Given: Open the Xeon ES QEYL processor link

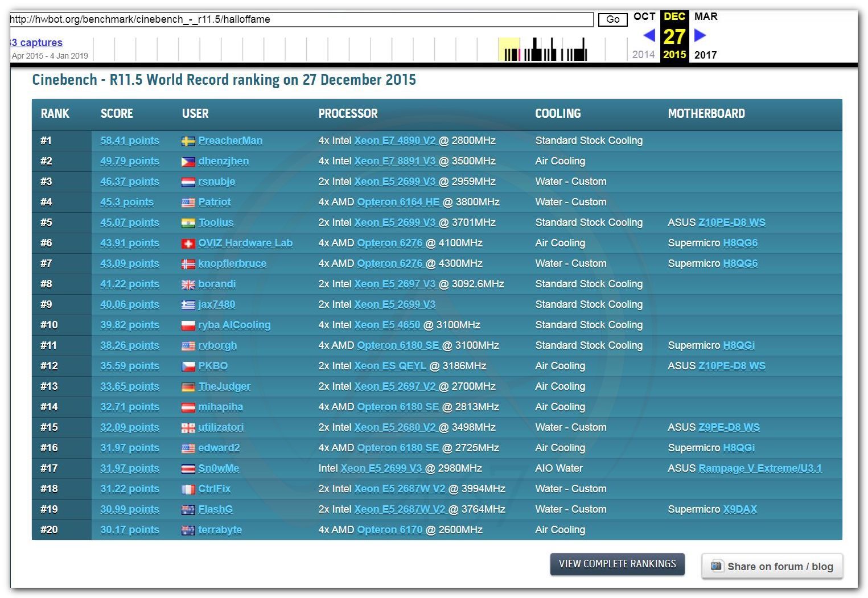Looking at the screenshot, I should pyautogui.click(x=390, y=366).
